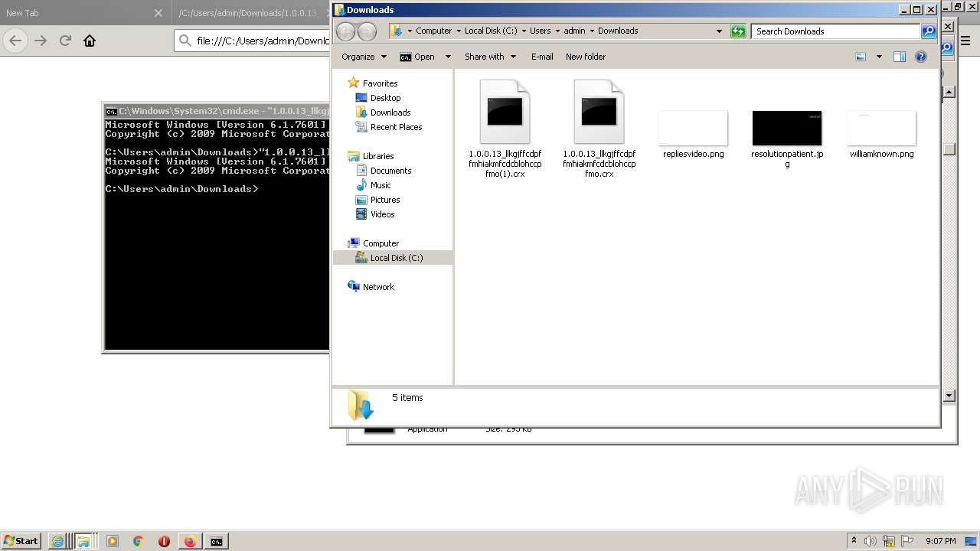The height and width of the screenshot is (551, 980).
Task: Open the Organize dropdown menu
Action: (x=363, y=57)
